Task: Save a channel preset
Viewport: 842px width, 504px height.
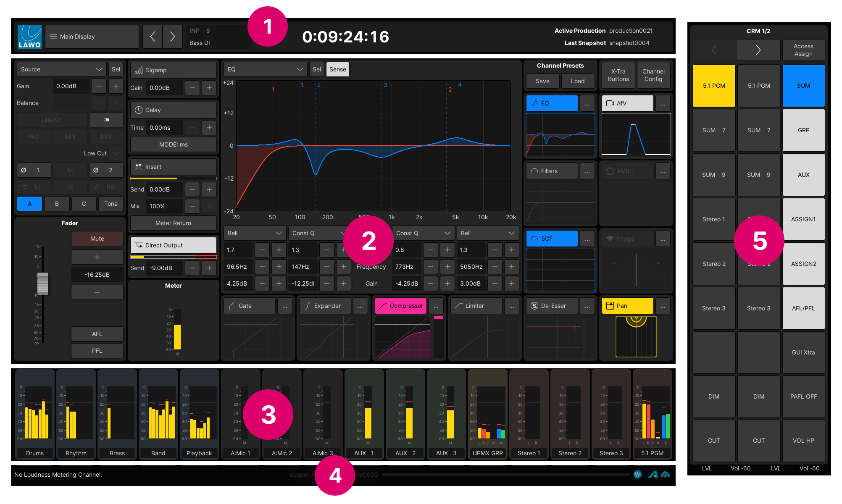Action: coord(542,81)
